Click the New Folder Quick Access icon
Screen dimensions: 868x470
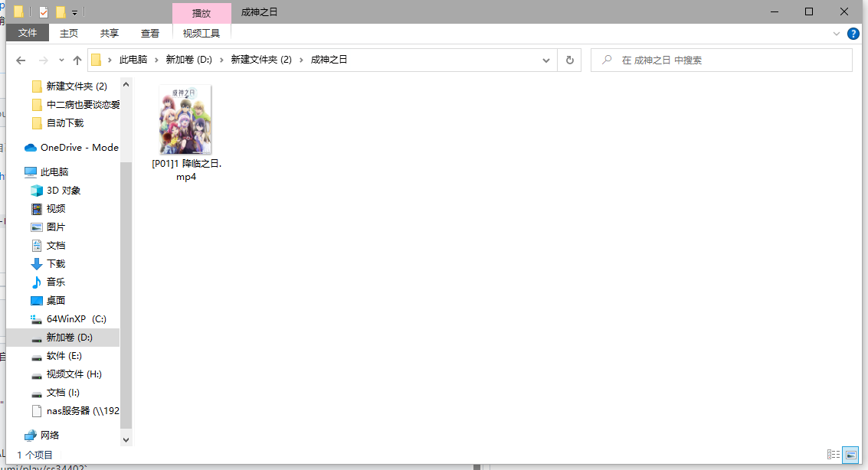tap(61, 11)
